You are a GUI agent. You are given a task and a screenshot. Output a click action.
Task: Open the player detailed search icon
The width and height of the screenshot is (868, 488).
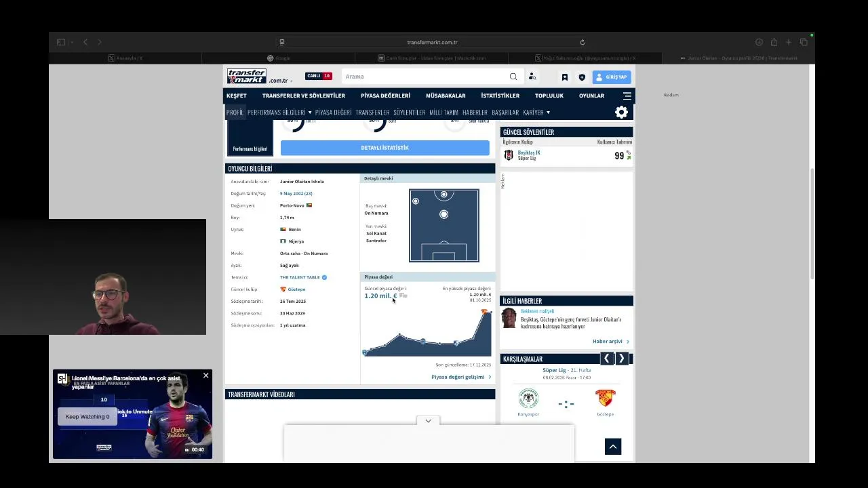532,77
